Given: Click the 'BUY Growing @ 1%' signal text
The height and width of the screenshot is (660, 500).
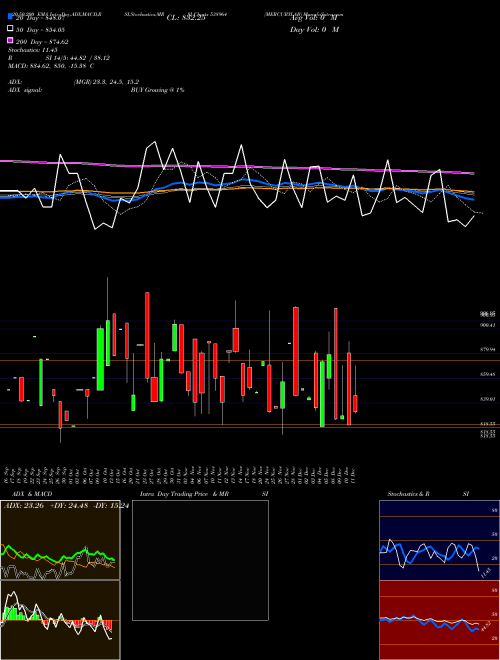Looking at the screenshot, I should (x=157, y=90).
